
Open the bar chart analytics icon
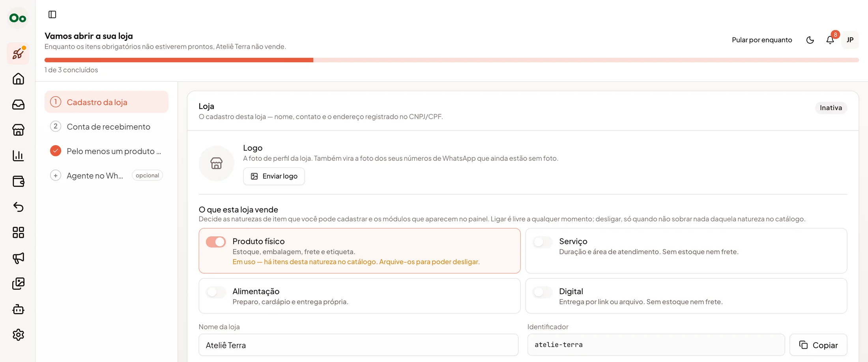click(x=18, y=156)
